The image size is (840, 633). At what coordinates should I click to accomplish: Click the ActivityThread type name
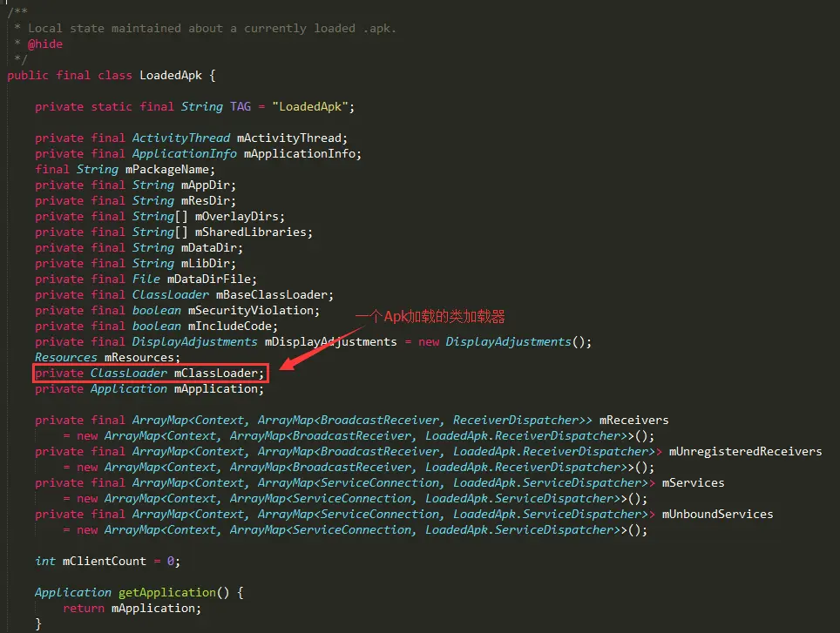(181, 138)
